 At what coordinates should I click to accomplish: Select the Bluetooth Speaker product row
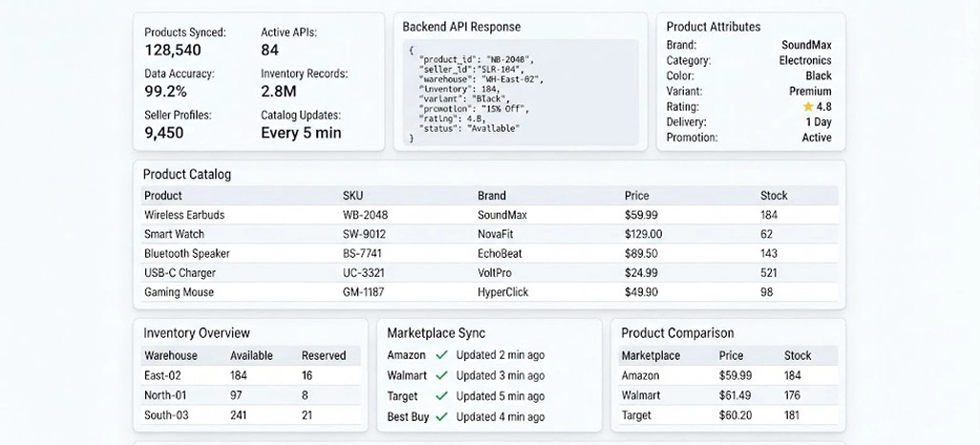pos(489,254)
